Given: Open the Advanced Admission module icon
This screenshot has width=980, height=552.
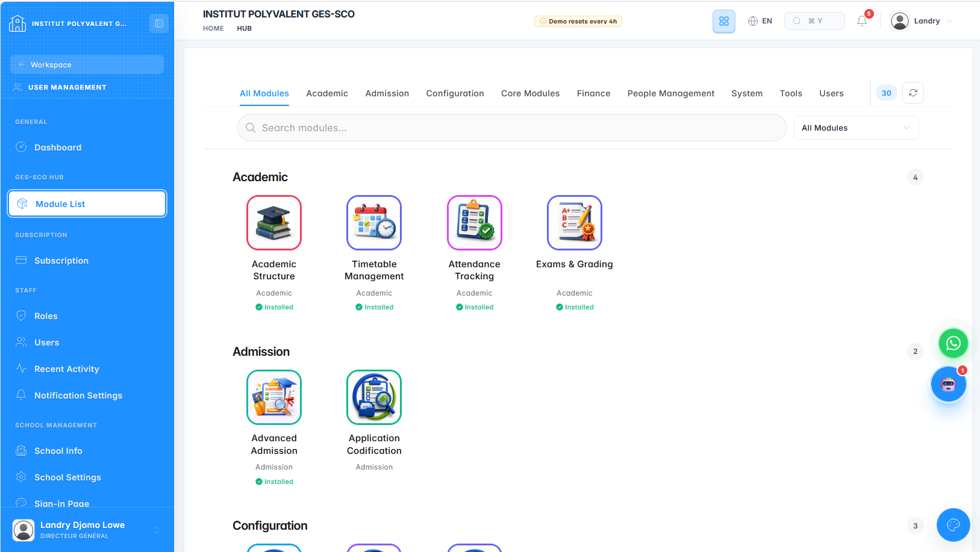Looking at the screenshot, I should pos(274,397).
